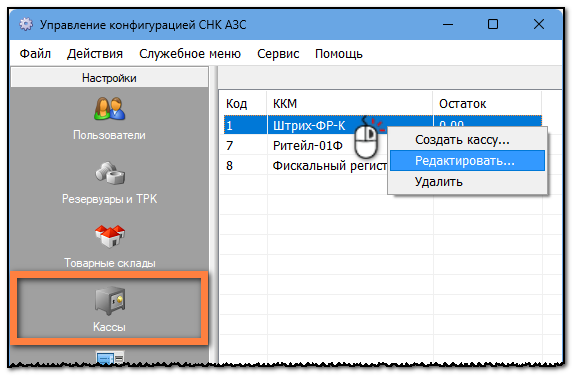Choose Создать кассу... in context menu
Image resolution: width=572 pixels, height=380 pixels.
[x=467, y=140]
